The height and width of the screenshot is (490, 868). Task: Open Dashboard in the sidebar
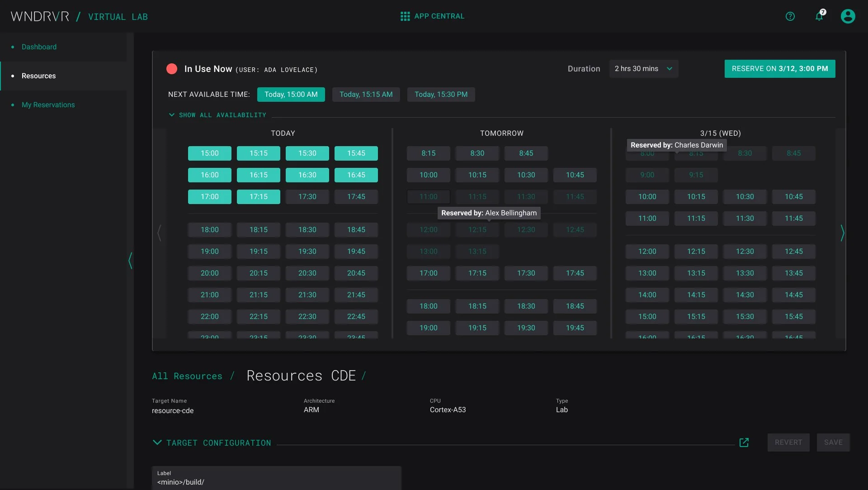39,47
